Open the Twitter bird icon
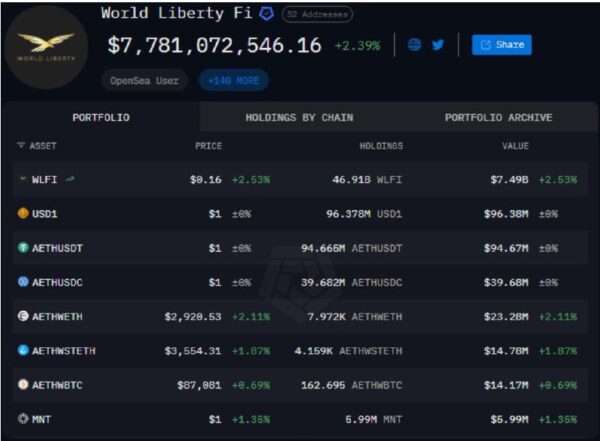 [438, 45]
